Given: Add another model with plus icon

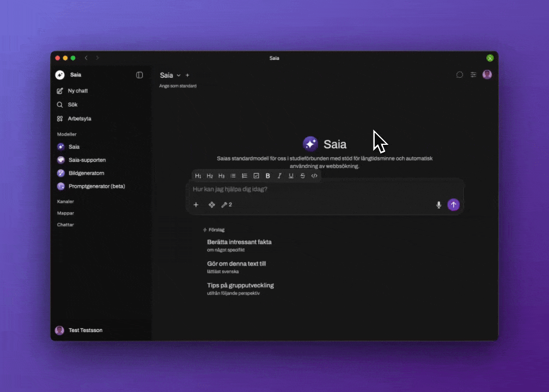Looking at the screenshot, I should click(x=187, y=75).
